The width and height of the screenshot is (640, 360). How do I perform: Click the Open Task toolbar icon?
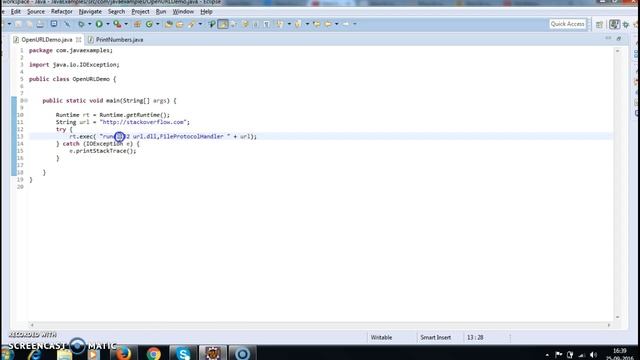pos(180,24)
